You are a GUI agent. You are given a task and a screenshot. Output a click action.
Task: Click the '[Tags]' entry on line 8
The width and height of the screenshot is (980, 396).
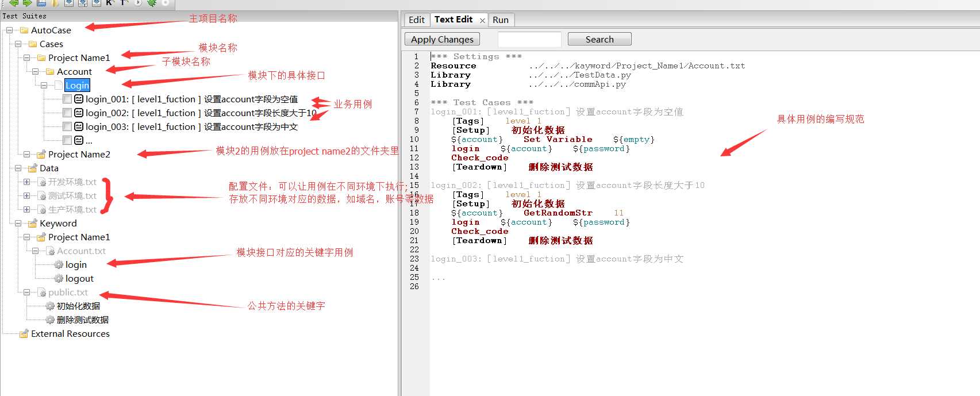point(468,121)
